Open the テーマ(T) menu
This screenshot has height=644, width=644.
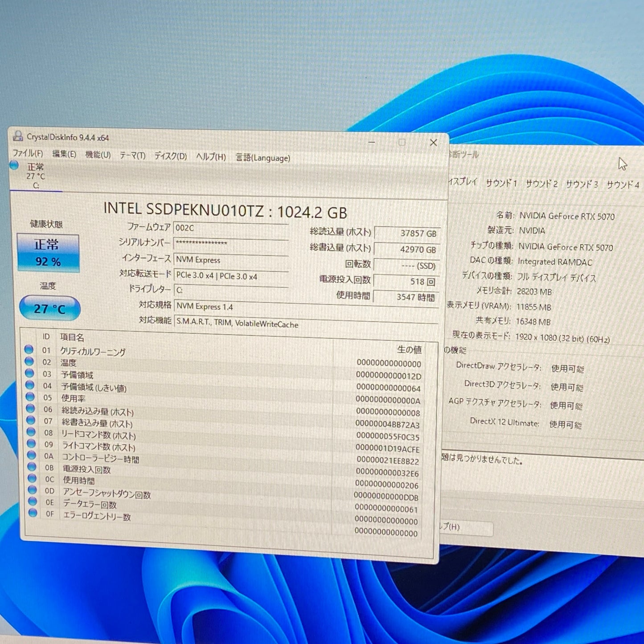pyautogui.click(x=132, y=156)
